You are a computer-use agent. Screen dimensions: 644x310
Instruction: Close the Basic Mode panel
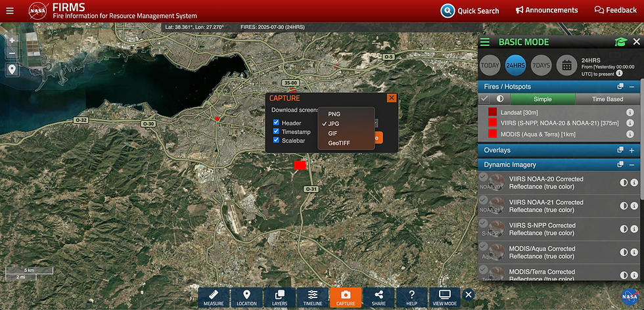pyautogui.click(x=636, y=42)
